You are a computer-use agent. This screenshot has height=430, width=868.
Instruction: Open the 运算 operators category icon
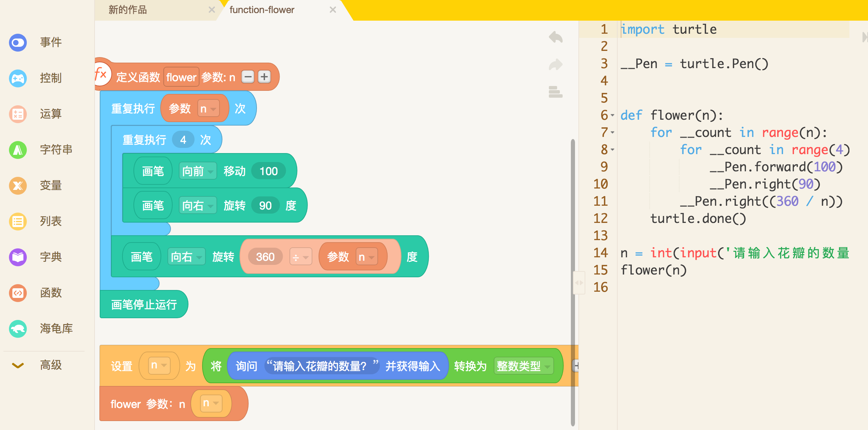pos(18,114)
